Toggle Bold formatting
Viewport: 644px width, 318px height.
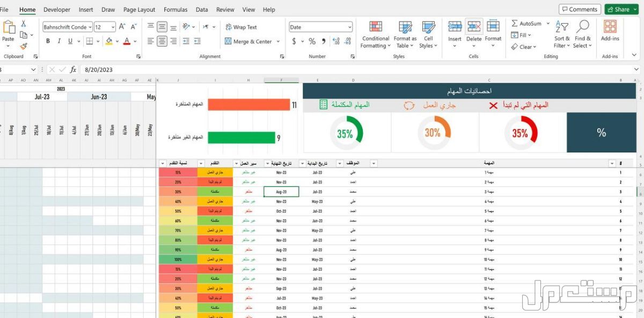point(48,41)
